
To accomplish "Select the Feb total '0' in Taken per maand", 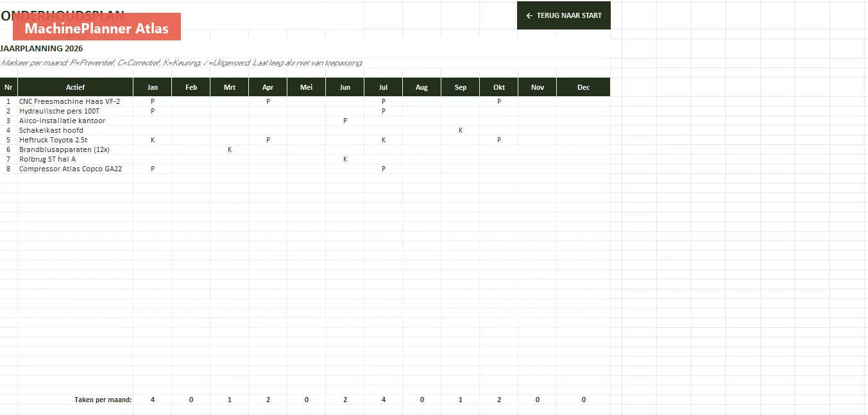I will coord(191,400).
